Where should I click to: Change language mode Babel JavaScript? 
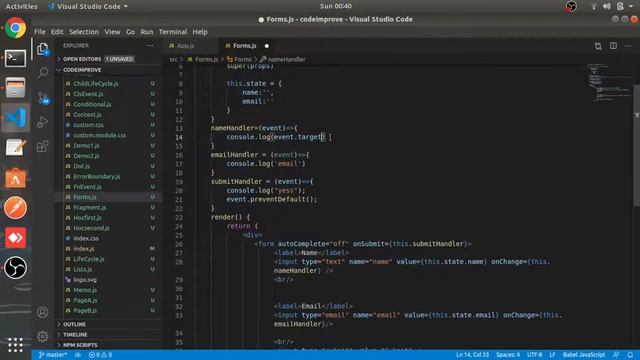pos(584,355)
